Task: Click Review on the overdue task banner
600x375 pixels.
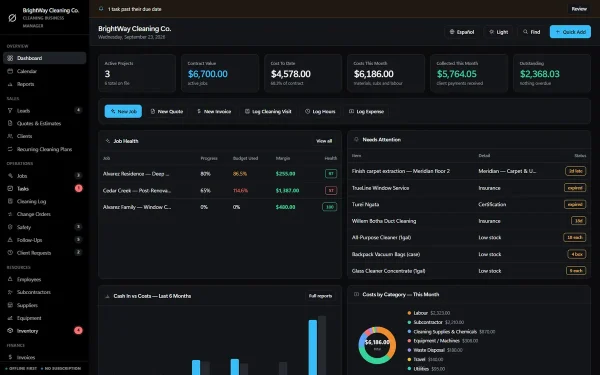Action: [x=579, y=9]
